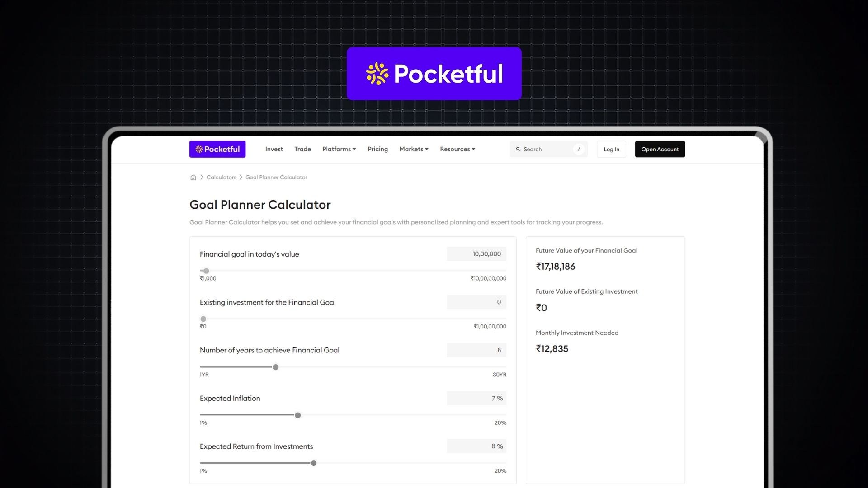Click the Log In button
Screen dimensions: 868x488
[x=611, y=149]
